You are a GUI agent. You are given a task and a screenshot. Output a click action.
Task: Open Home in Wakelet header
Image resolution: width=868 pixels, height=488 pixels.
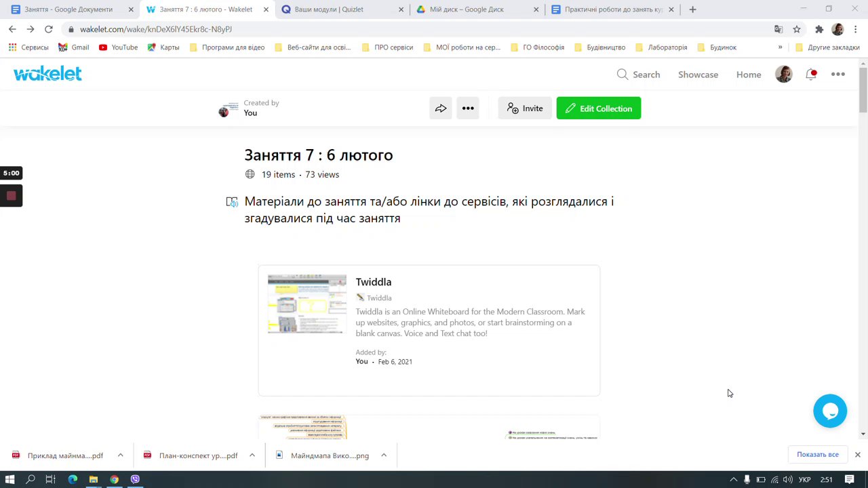749,75
